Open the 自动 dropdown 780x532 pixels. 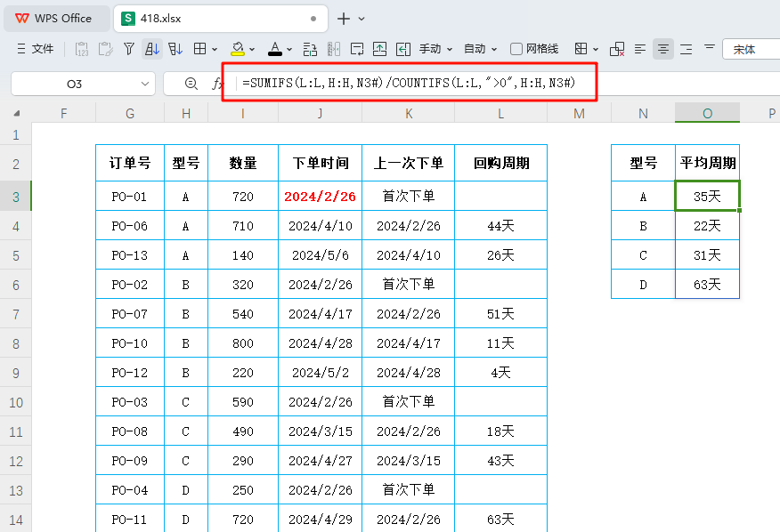pyautogui.click(x=480, y=49)
